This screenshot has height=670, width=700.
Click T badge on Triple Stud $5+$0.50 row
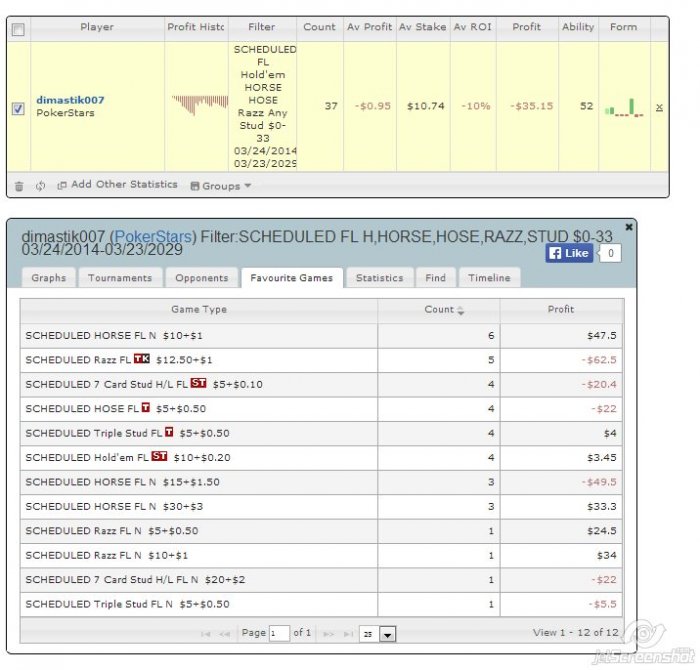click(169, 432)
